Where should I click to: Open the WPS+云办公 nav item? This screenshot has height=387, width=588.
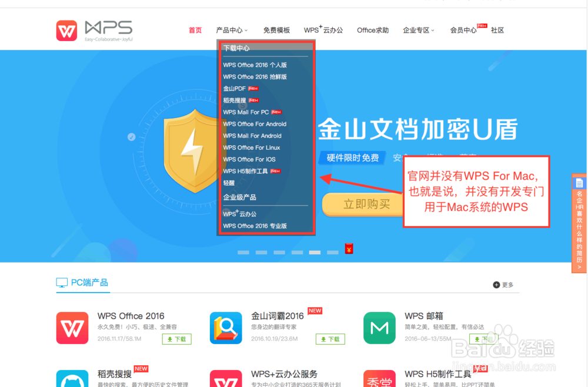pyautogui.click(x=323, y=30)
